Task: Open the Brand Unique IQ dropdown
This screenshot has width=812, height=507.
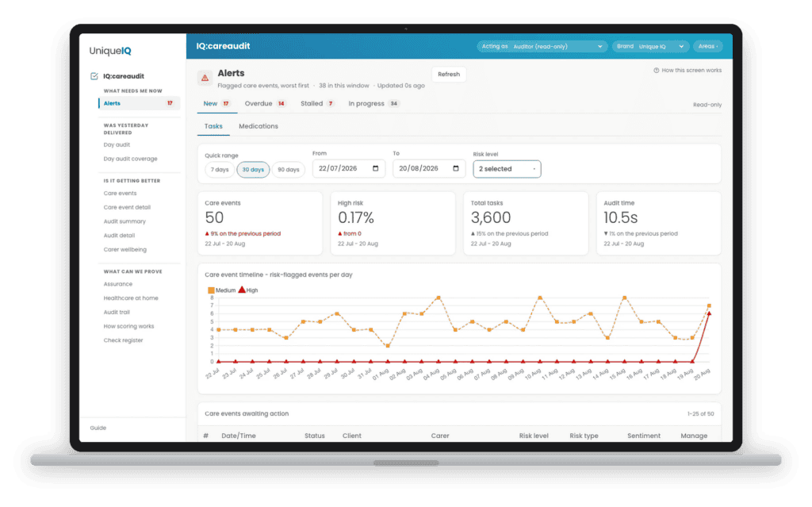Action: pos(650,47)
